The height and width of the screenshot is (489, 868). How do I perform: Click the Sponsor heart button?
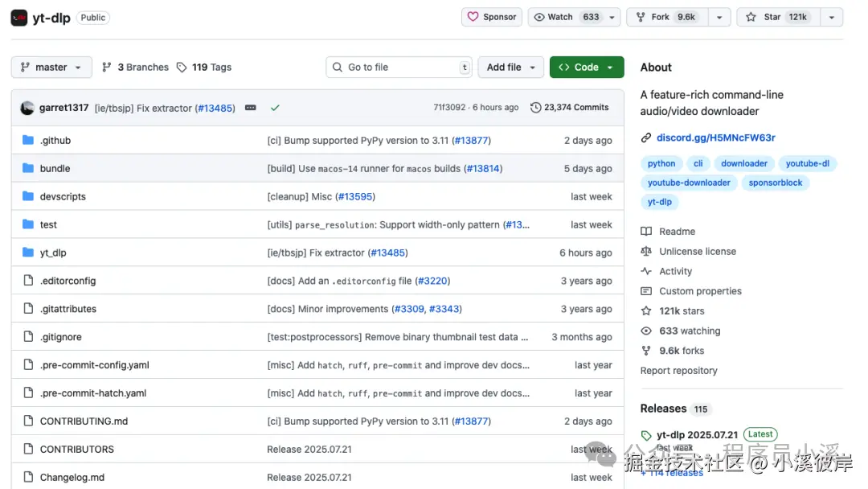click(x=492, y=17)
